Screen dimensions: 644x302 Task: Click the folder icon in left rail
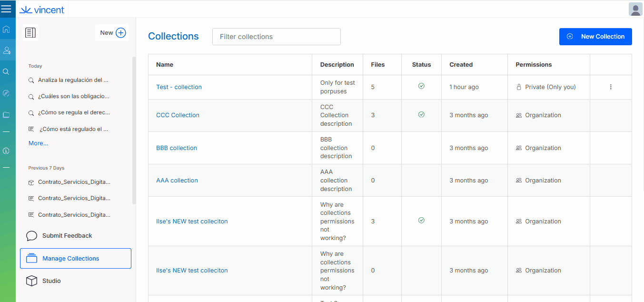tap(6, 115)
